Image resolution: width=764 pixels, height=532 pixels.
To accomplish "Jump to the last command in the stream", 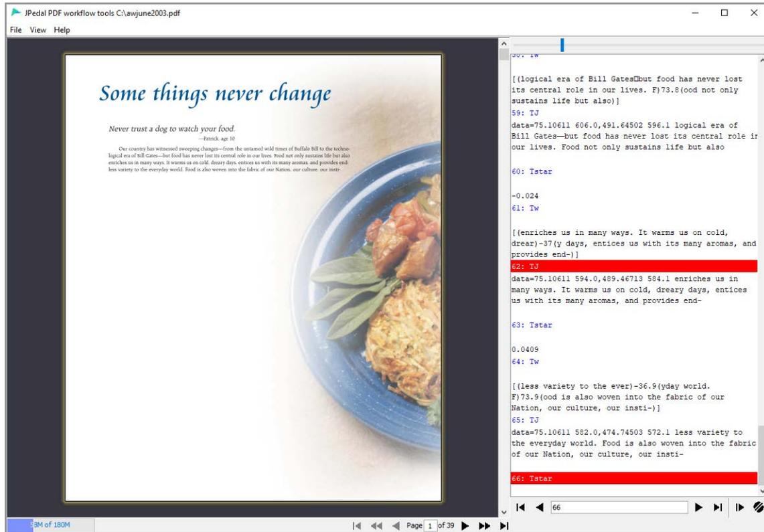I will 719,508.
